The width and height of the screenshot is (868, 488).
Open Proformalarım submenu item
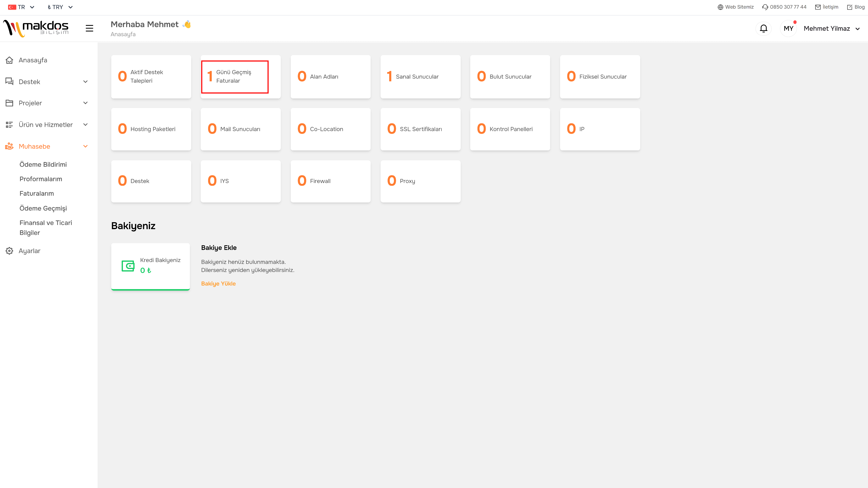pyautogui.click(x=41, y=179)
